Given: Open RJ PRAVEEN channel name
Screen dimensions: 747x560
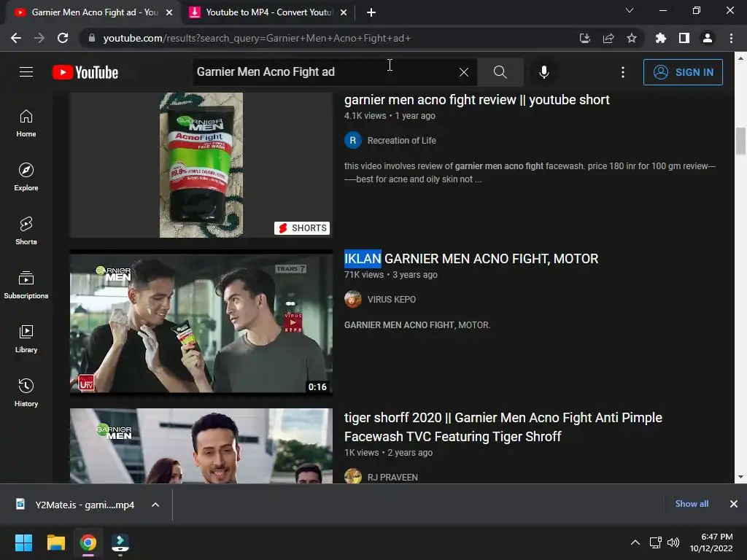Looking at the screenshot, I should click(x=392, y=477).
